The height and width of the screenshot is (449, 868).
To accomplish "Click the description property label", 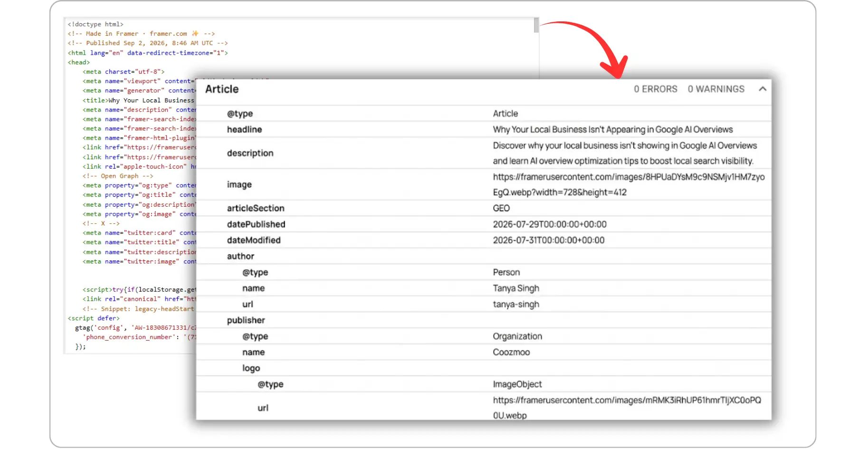I will click(250, 153).
